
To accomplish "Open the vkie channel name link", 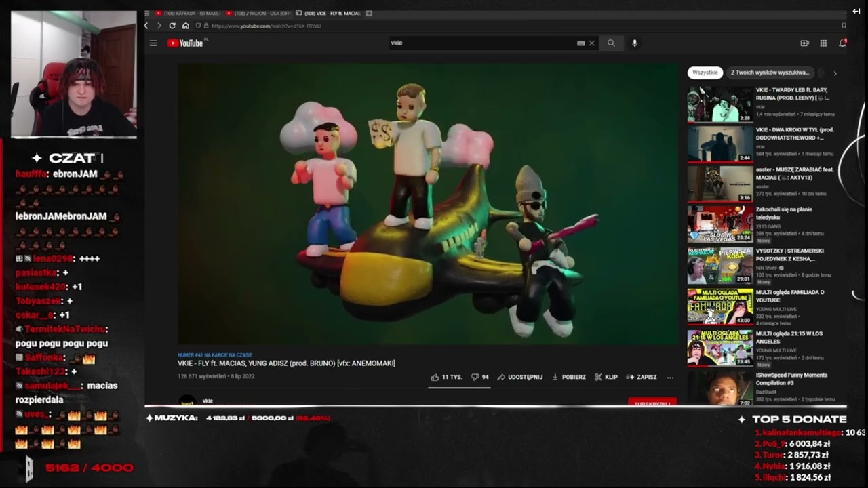I will [x=208, y=401].
